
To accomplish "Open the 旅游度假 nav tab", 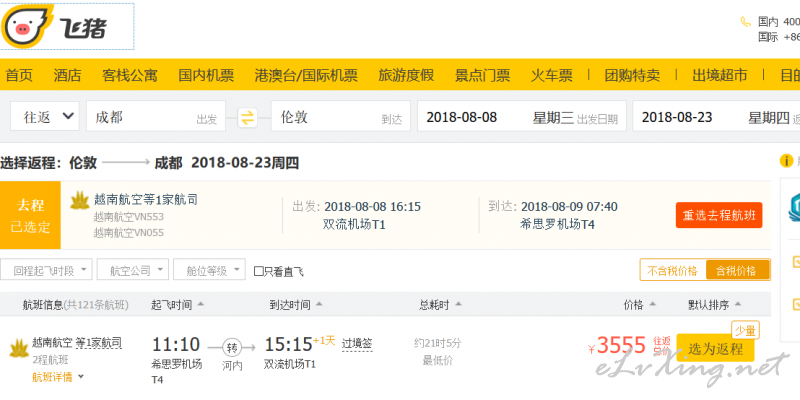I will click(x=406, y=76).
